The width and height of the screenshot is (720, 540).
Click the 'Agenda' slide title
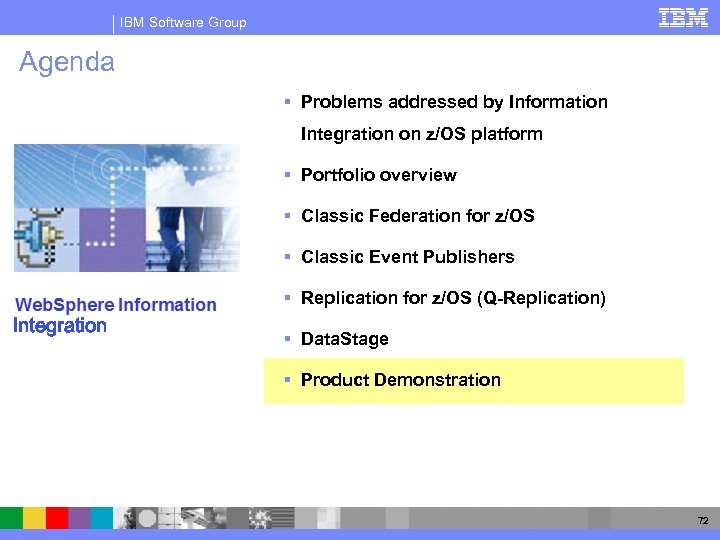point(67,62)
